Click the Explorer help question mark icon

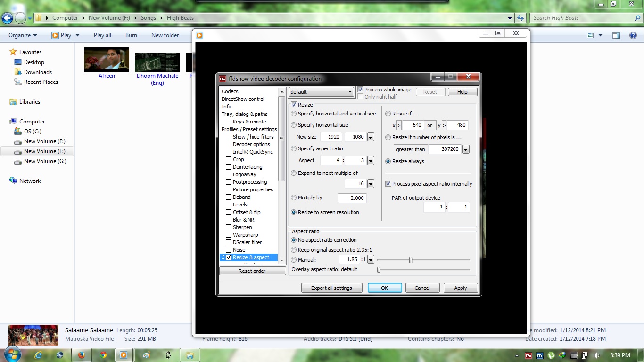(634, 35)
